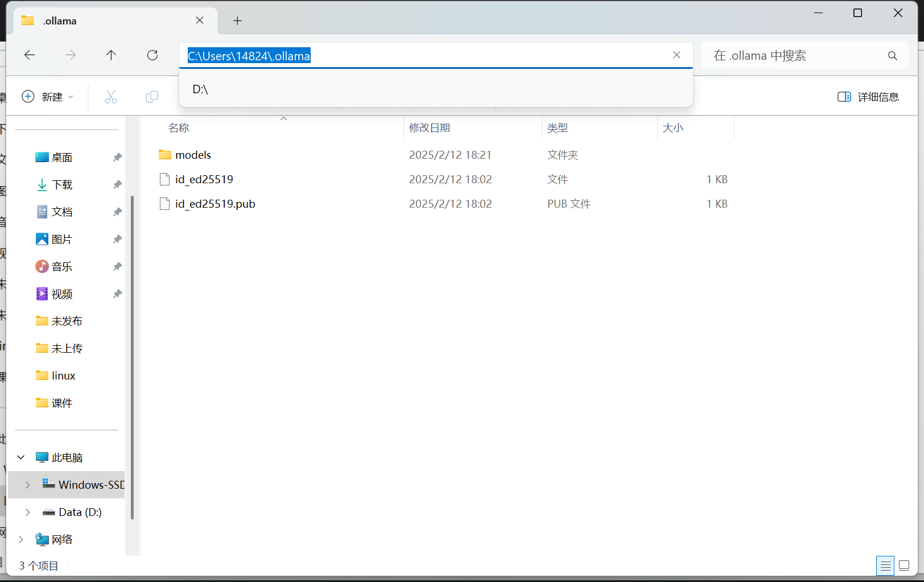This screenshot has width=924, height=582.
Task: Unpin 图片 using its pin icon
Action: [x=117, y=240]
